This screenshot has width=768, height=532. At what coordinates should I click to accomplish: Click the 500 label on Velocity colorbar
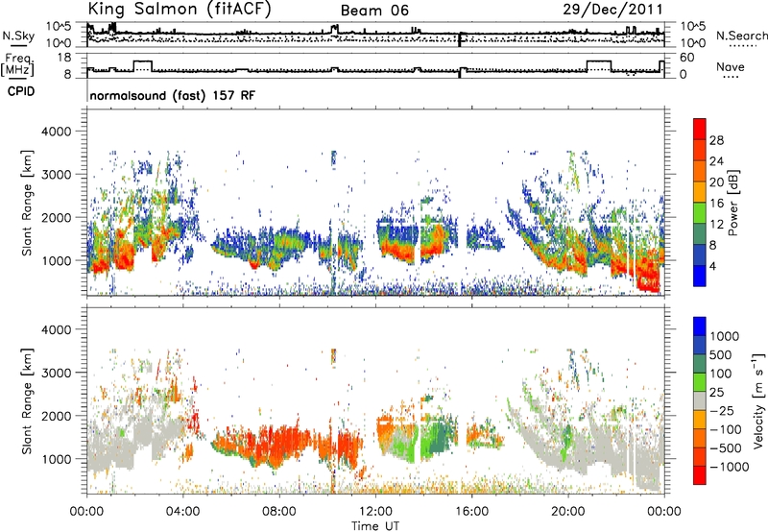720,354
